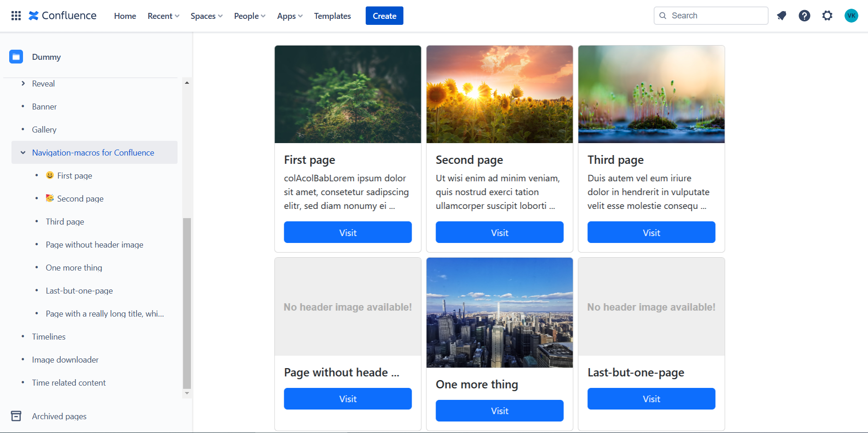This screenshot has width=868, height=433.
Task: Open the moss sprouts thumbnail of Third page
Action: click(x=651, y=94)
